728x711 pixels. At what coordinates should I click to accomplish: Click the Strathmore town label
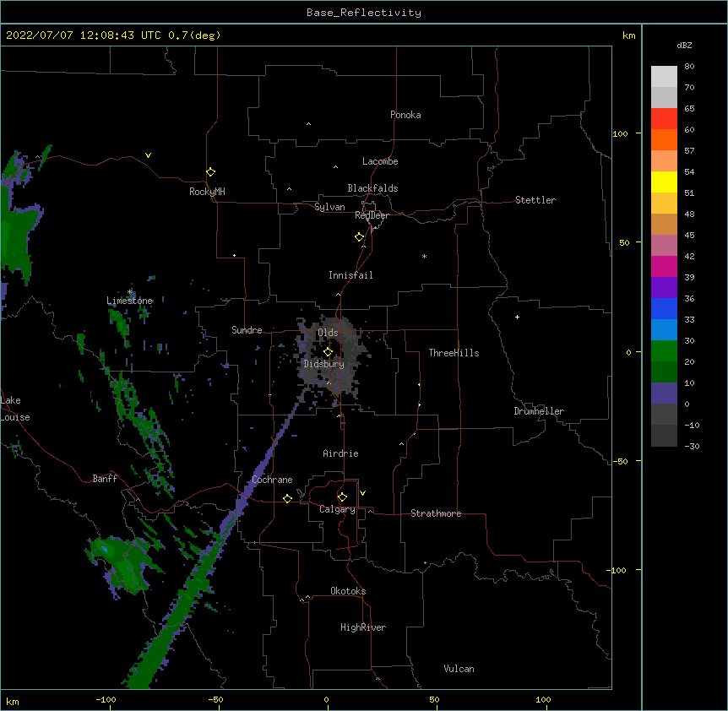click(x=436, y=513)
